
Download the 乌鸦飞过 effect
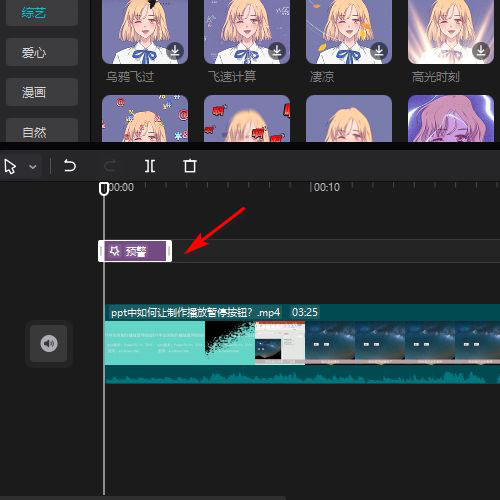tap(175, 51)
